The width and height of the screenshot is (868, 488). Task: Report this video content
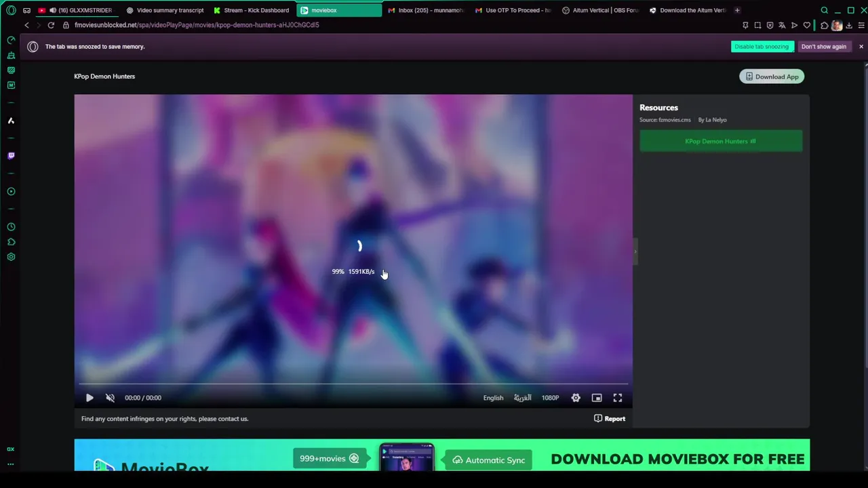[610, 419]
